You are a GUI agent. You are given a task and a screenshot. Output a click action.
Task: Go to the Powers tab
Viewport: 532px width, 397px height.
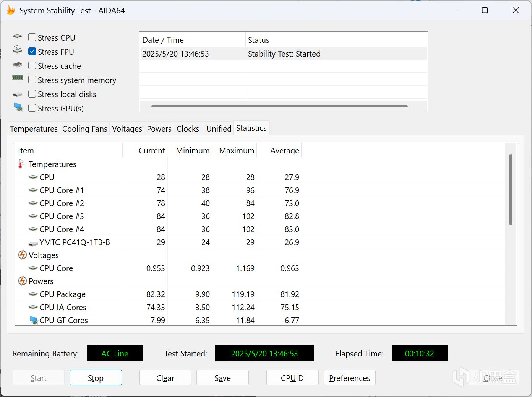[159, 129]
